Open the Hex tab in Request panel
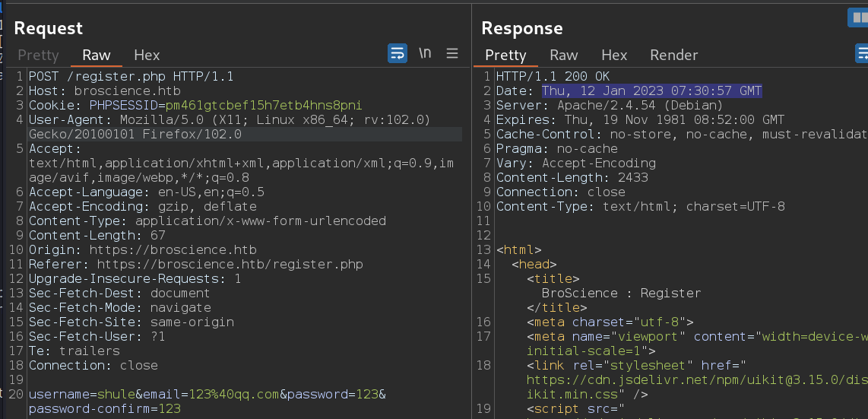This screenshot has width=868, height=419. point(147,55)
